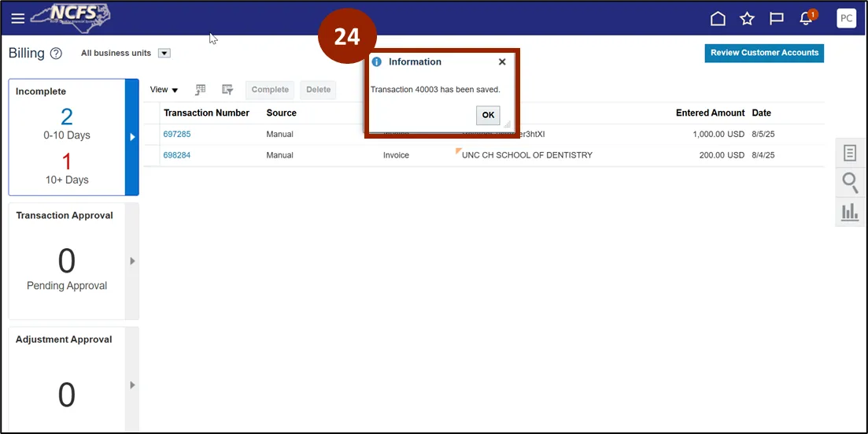This screenshot has width=868, height=434.
Task: Open the Watchlist flag icon
Action: [776, 18]
